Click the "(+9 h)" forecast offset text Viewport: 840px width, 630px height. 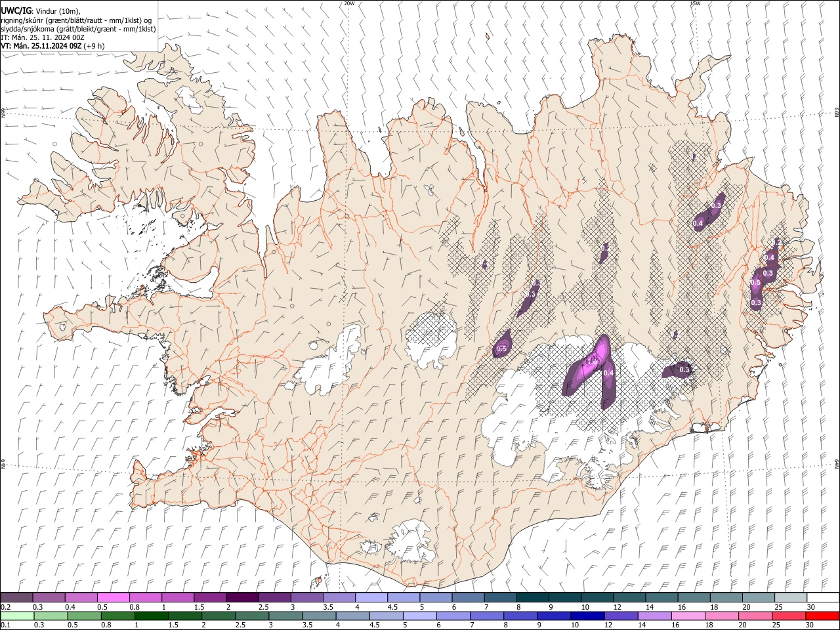pyautogui.click(x=94, y=46)
